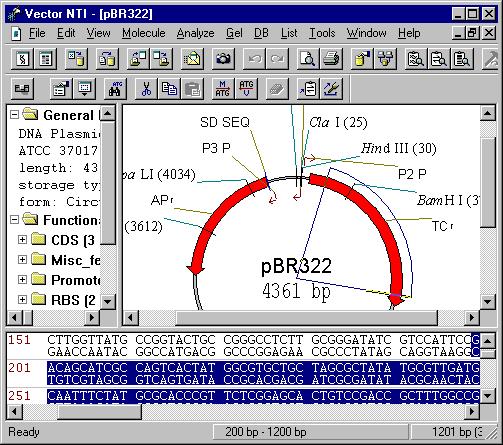Click the sequence pane scroll-down arrow
503x445 pixels.
[x=488, y=396]
